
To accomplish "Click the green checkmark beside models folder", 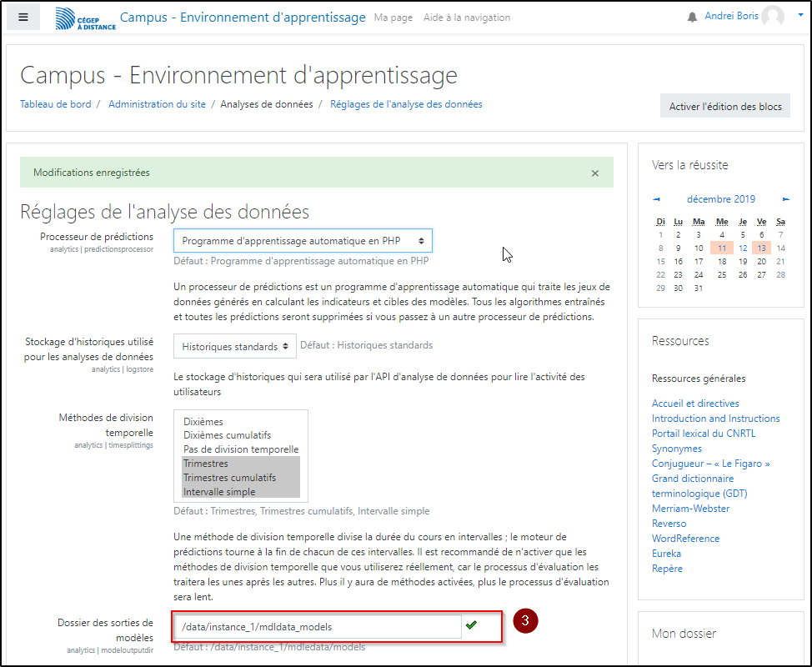I will click(472, 625).
